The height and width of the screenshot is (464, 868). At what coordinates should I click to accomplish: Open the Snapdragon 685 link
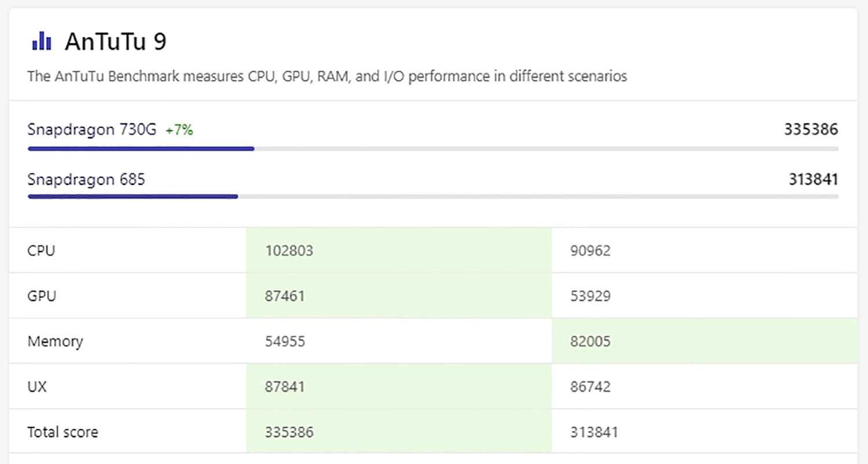86,180
